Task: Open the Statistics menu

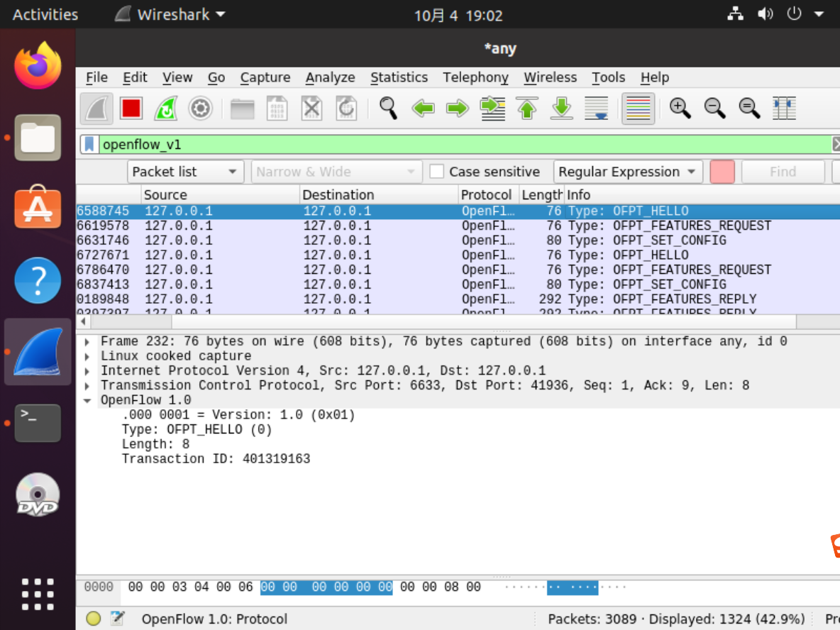Action: [399, 77]
